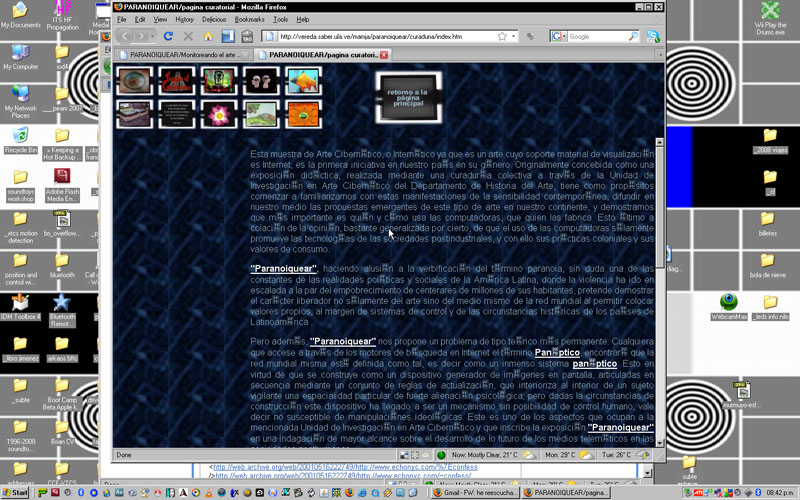Click the Skype toolbar icon
Screen dimensions: 800x500
pyautogui.click(x=653, y=36)
